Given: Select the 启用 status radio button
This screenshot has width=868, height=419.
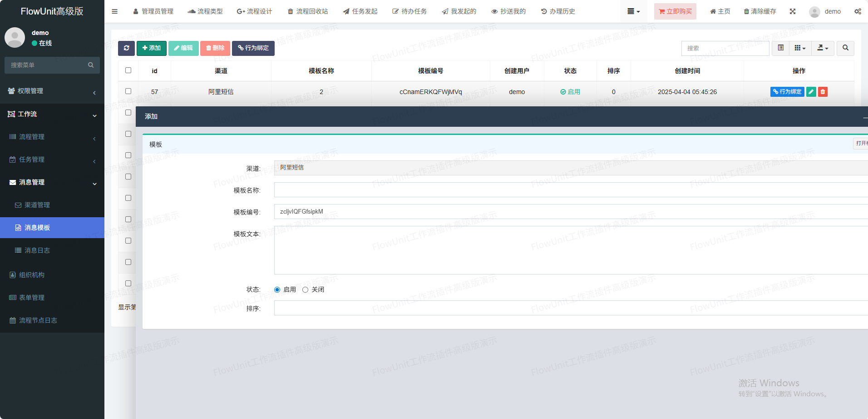Looking at the screenshot, I should coord(277,290).
